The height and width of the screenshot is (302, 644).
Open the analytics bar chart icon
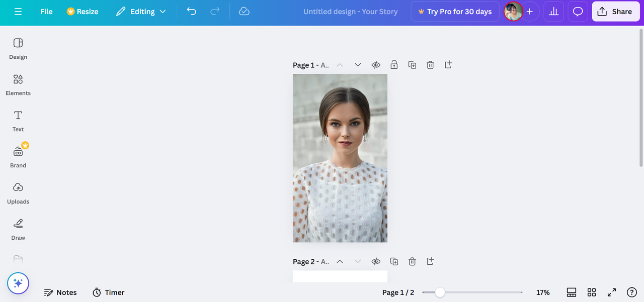pos(553,12)
